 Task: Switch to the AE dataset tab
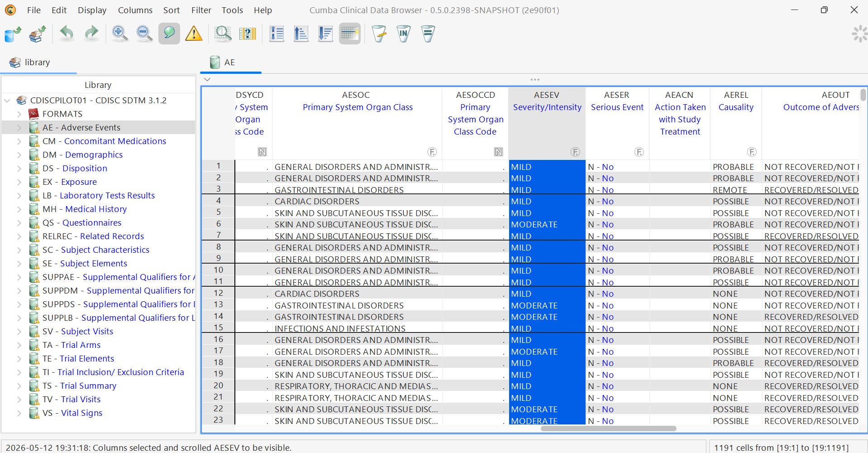230,63
